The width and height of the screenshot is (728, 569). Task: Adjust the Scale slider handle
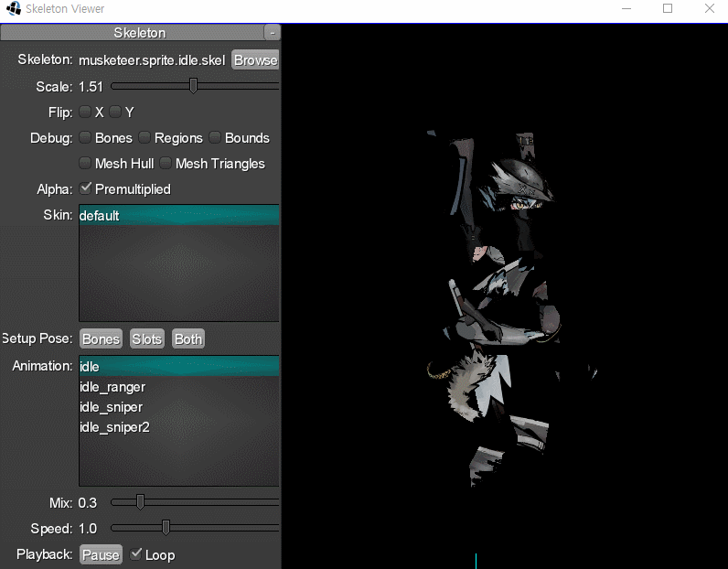click(194, 86)
